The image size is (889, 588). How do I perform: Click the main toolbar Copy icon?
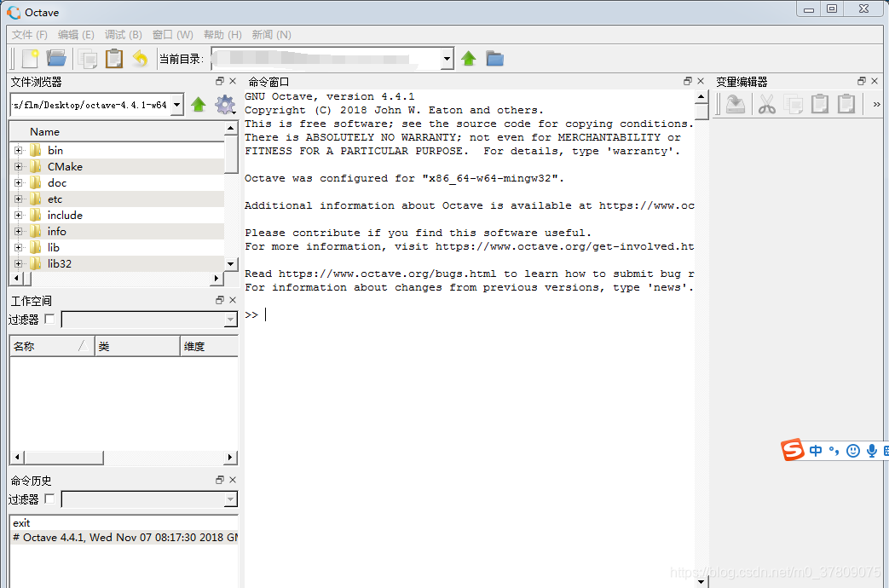(x=87, y=59)
